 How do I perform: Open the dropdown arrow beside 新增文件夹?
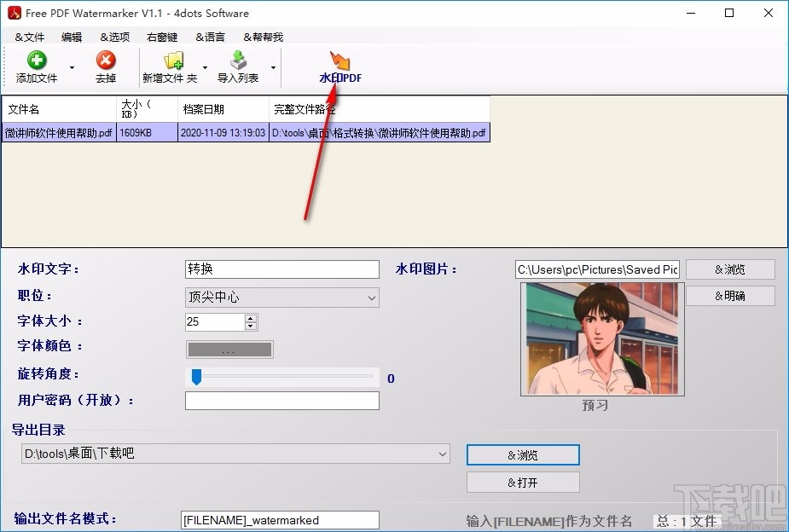pos(205,67)
